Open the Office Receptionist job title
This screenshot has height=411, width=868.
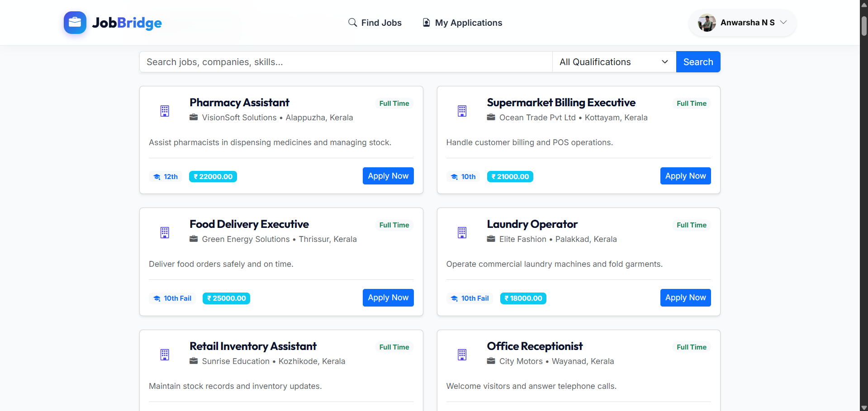[535, 346]
